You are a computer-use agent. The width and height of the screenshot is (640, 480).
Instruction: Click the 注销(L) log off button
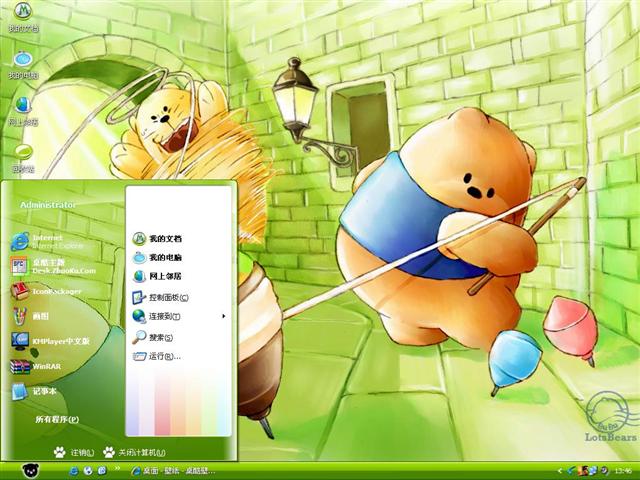click(x=74, y=452)
